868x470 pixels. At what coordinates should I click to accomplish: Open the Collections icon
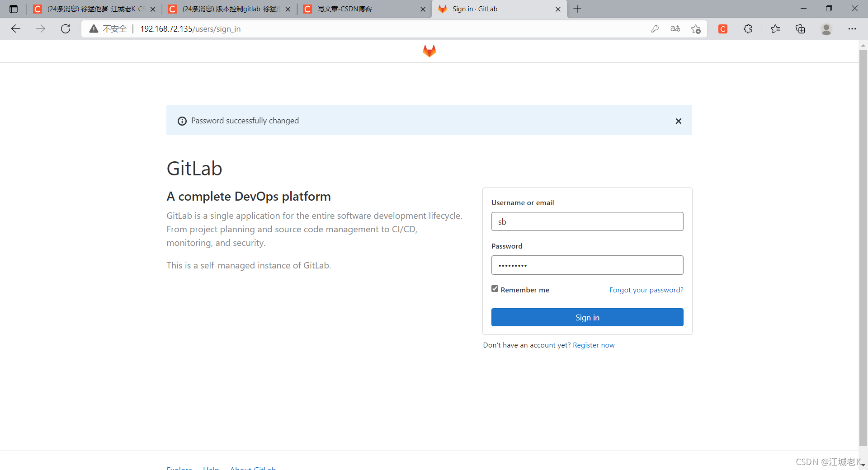[800, 29]
